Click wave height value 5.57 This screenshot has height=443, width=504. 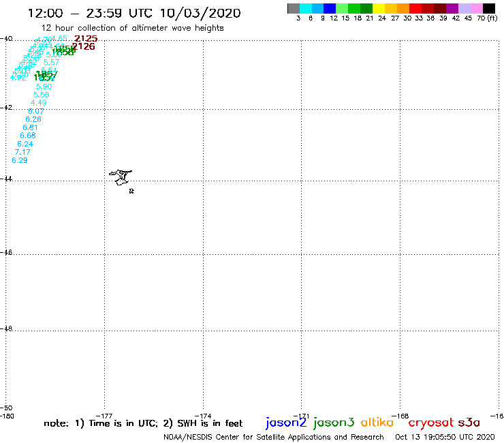pos(52,62)
